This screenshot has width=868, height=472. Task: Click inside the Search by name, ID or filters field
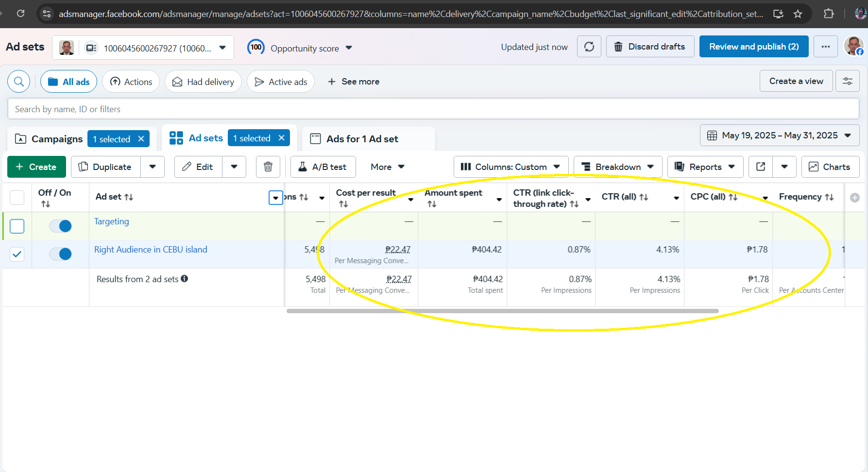click(x=433, y=109)
